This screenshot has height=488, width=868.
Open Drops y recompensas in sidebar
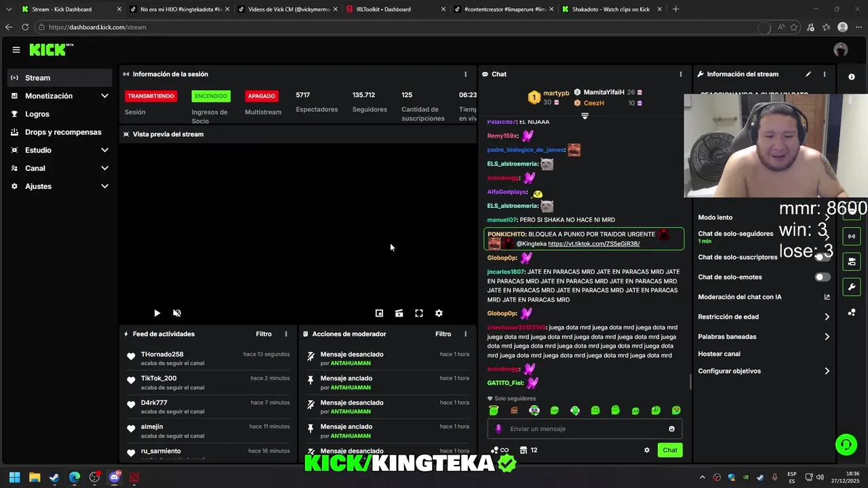point(60,132)
